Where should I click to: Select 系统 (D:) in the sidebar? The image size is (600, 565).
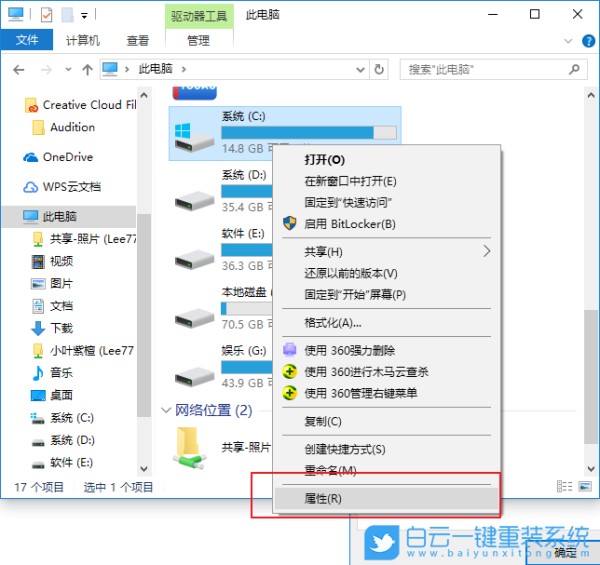point(63,440)
